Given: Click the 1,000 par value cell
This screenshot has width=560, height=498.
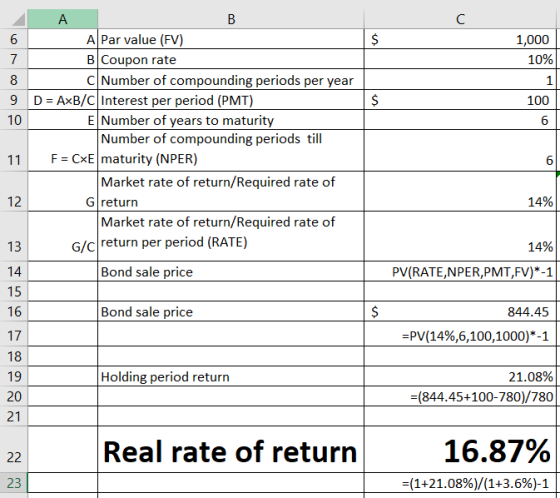Looking at the screenshot, I should click(460, 39).
